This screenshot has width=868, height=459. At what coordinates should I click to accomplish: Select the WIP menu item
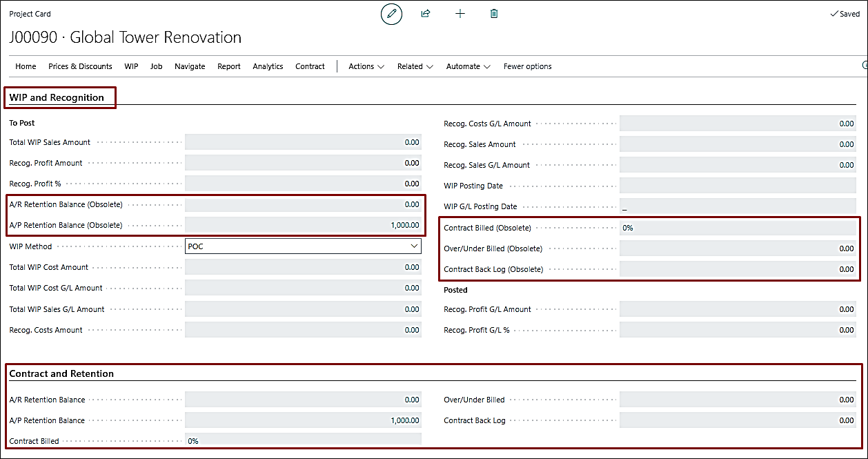pos(131,66)
